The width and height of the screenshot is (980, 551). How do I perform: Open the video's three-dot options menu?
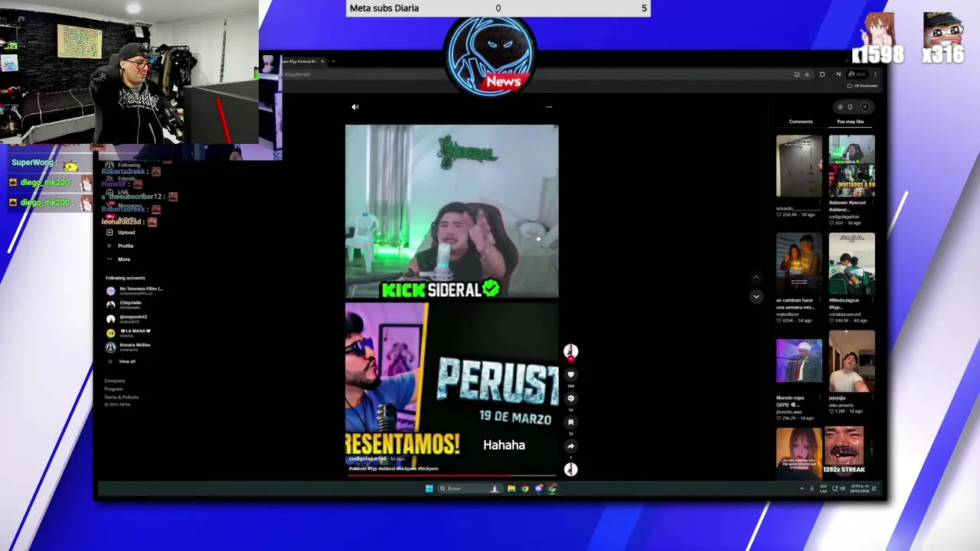click(548, 107)
